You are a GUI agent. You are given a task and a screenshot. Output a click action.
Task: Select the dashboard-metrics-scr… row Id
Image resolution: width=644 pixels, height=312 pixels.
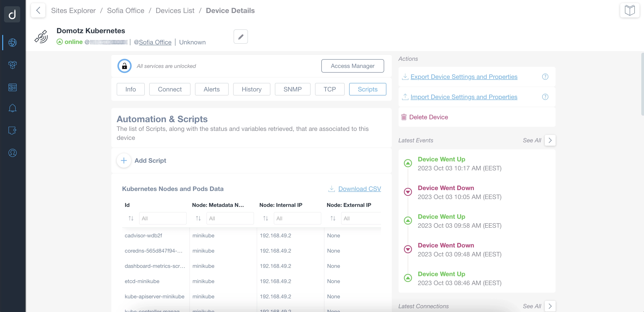tap(155, 266)
